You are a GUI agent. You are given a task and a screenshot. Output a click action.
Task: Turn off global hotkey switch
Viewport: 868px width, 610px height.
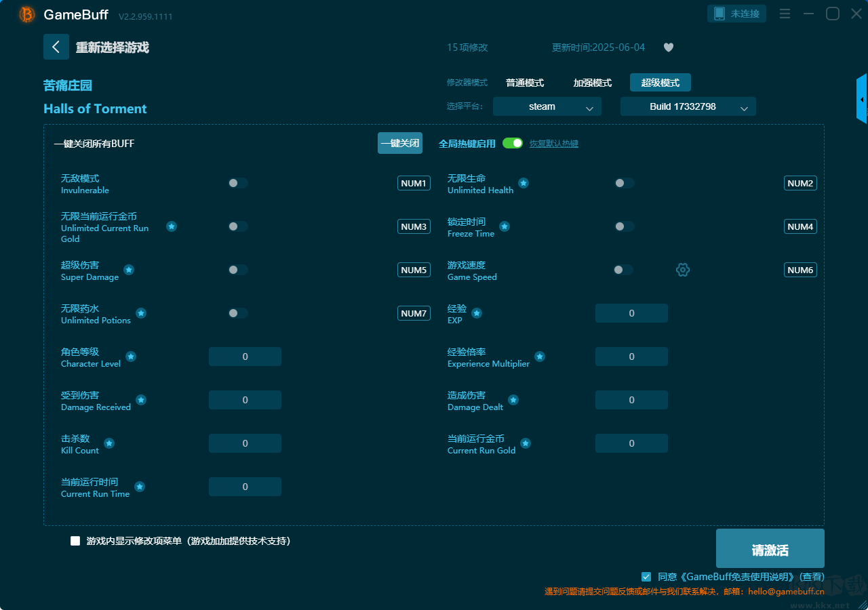coord(513,143)
